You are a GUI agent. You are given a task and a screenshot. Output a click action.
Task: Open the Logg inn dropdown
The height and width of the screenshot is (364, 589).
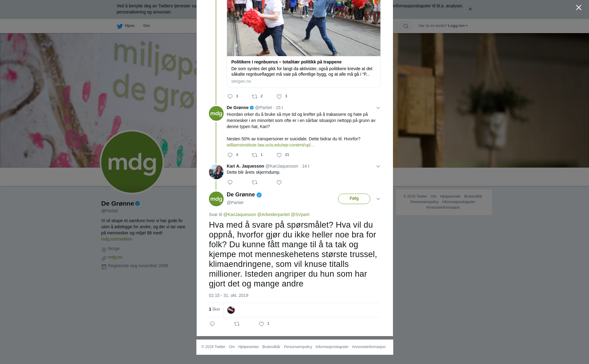tap(458, 26)
